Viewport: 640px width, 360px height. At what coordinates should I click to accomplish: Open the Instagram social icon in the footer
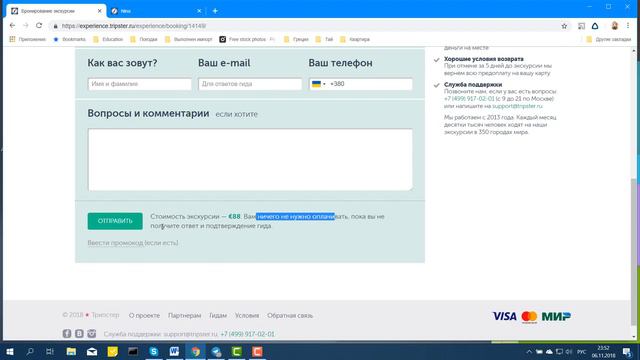[92, 333]
